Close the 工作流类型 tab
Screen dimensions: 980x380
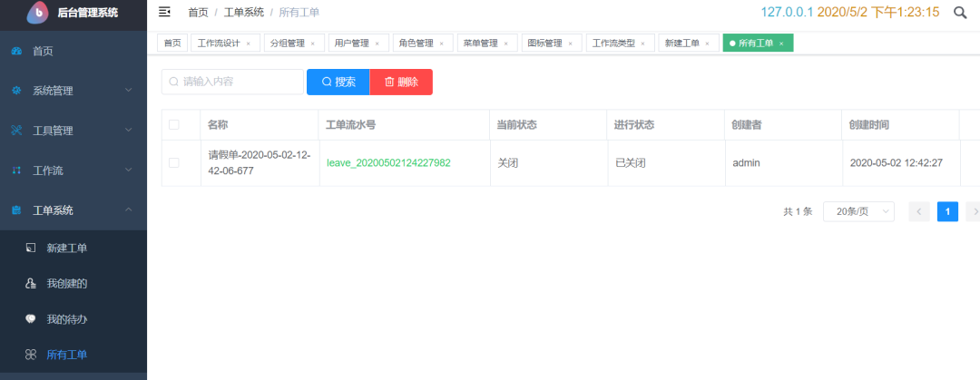[x=642, y=44]
